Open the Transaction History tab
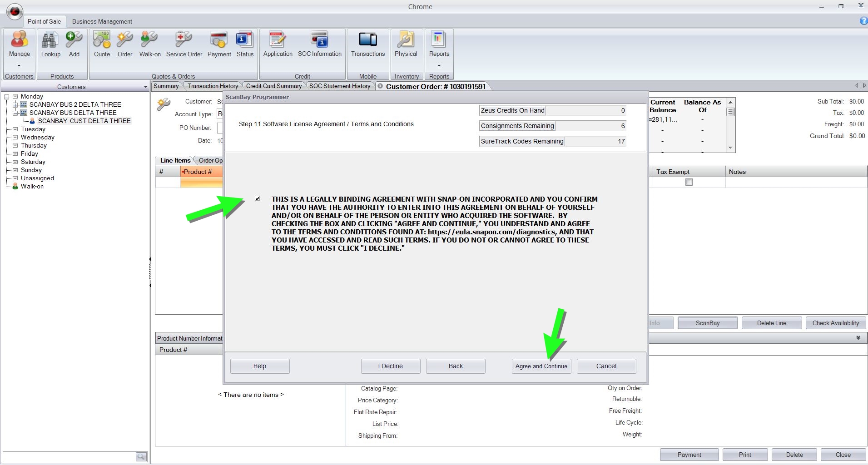 (213, 86)
